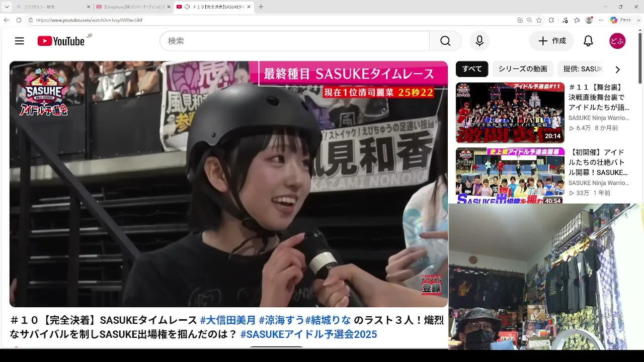
Task: Select the シリーズの動画 filter chip
Action: click(x=523, y=69)
